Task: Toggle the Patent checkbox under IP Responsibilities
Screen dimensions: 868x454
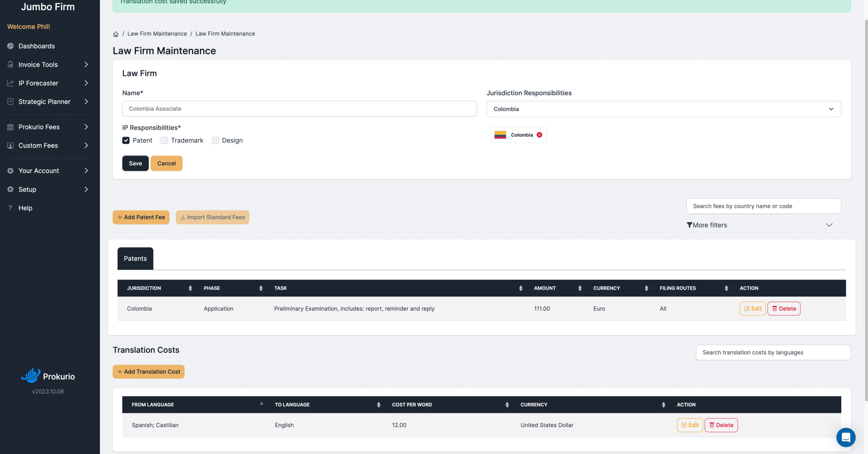Action: point(126,140)
